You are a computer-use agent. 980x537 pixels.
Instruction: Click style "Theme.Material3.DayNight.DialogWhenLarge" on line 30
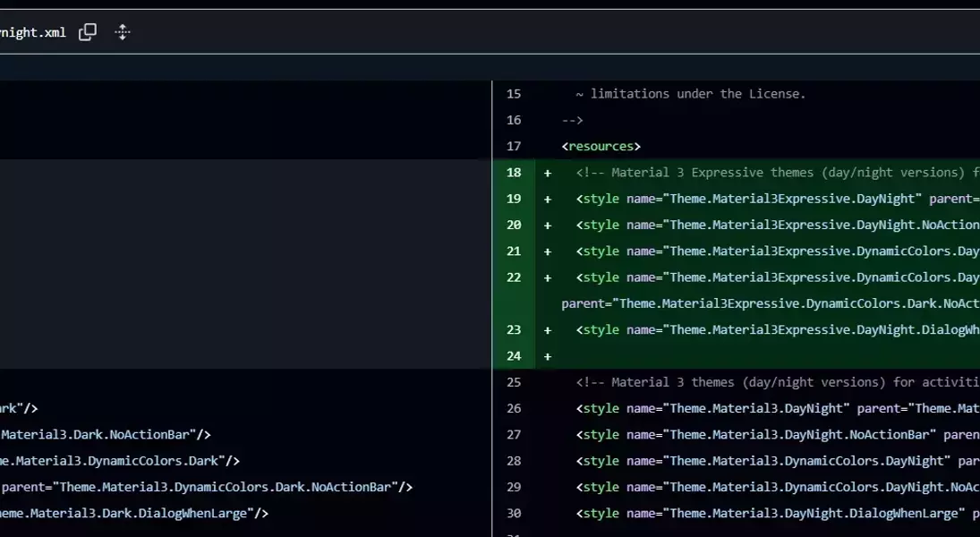click(x=771, y=514)
